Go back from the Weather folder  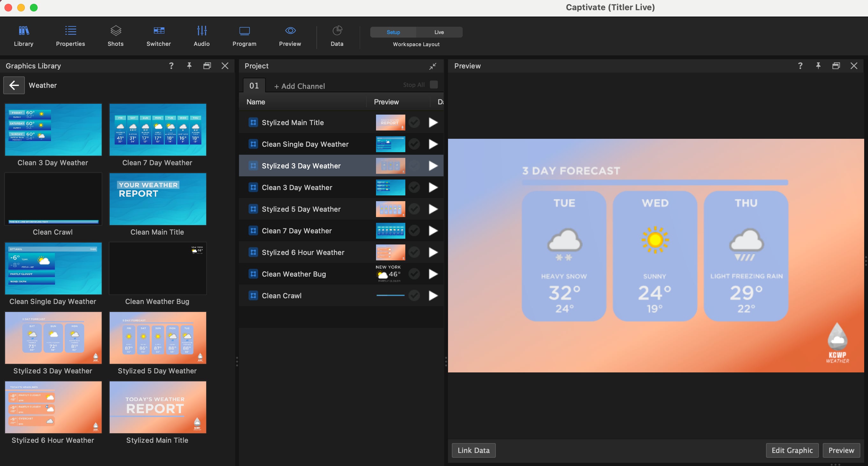[x=14, y=85]
